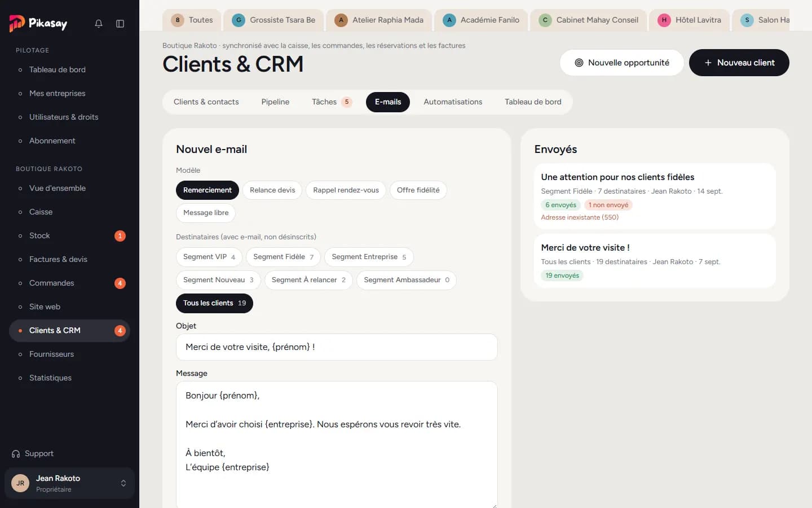
Task: Click the Grossiste Tsara Be avatar tab
Action: tap(273, 20)
